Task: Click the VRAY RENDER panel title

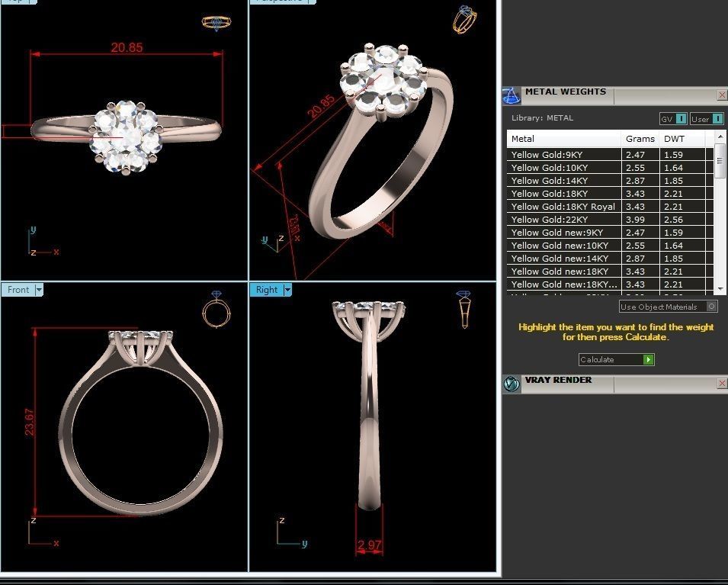Action: tap(559, 380)
